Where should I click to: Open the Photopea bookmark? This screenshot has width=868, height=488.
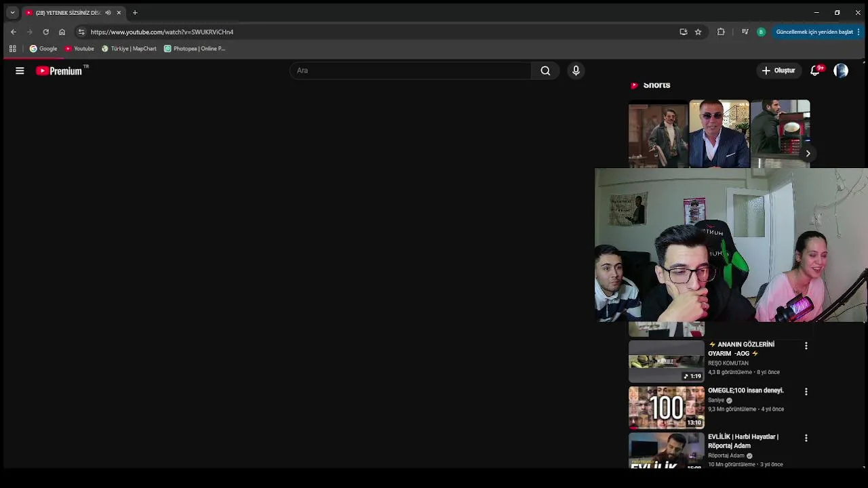[195, 49]
